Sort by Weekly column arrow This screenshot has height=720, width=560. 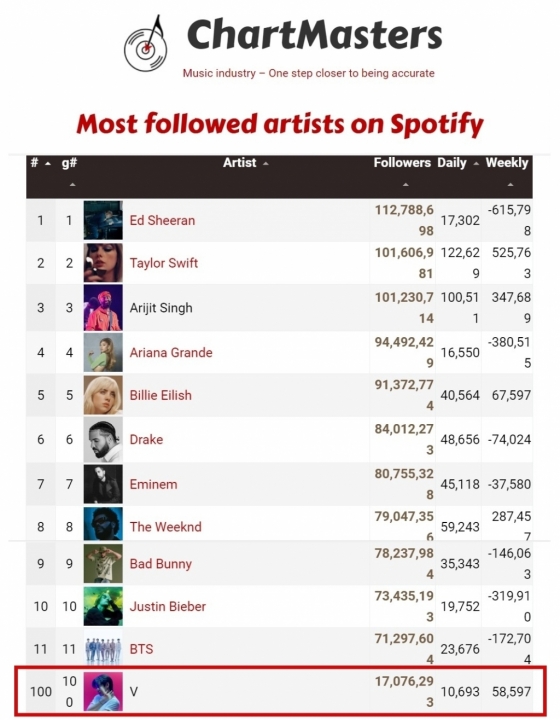(x=510, y=185)
